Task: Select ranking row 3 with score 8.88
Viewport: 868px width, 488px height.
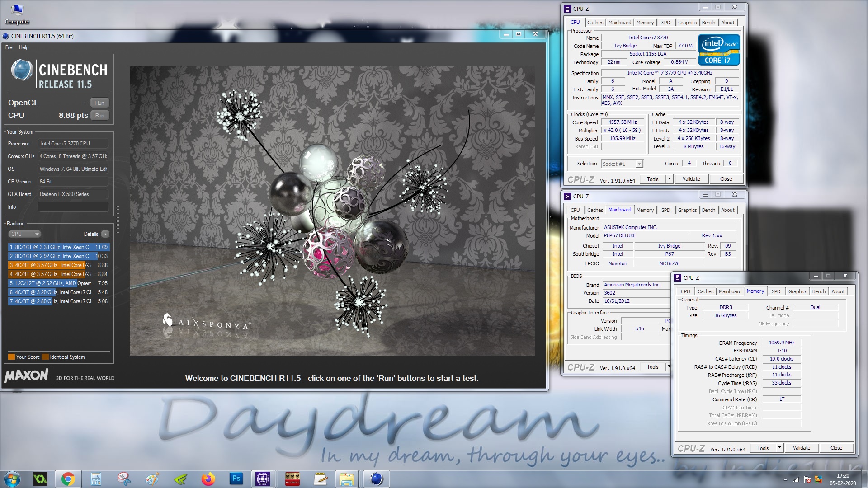Action: pyautogui.click(x=59, y=265)
